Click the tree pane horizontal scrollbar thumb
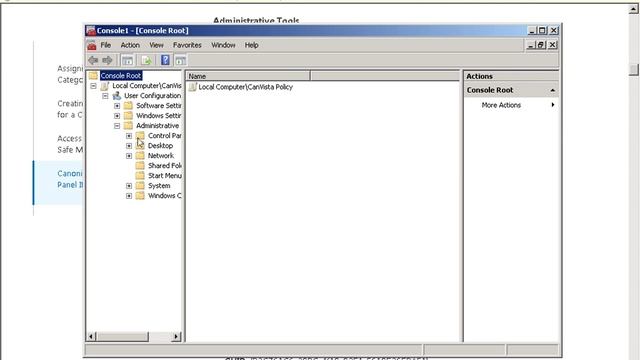Screen dimensions: 640x360 pyautogui.click(x=122, y=337)
